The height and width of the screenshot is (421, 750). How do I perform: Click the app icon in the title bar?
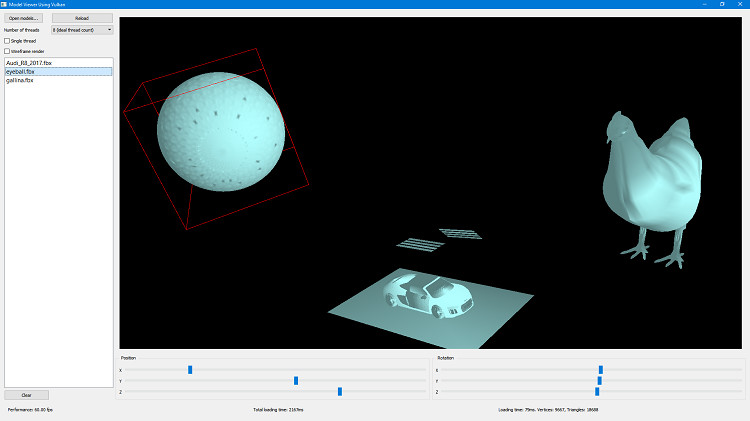pos(5,4)
